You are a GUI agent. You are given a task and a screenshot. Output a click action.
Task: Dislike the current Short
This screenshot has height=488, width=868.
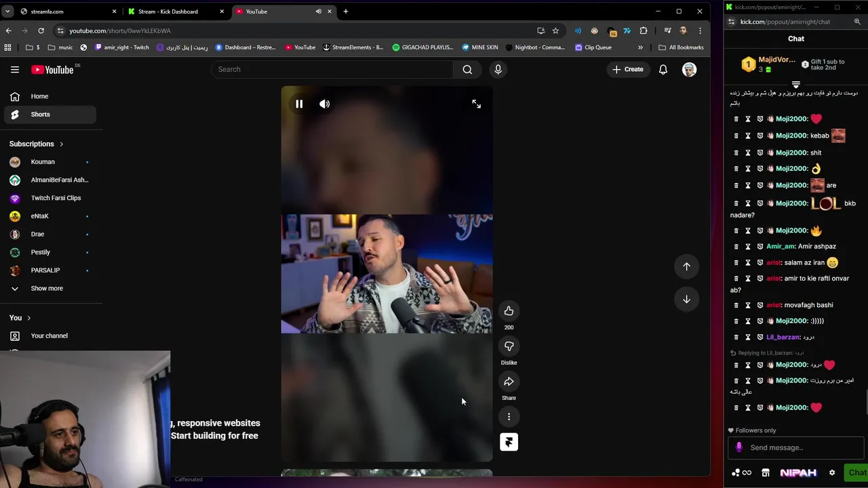[x=509, y=346]
